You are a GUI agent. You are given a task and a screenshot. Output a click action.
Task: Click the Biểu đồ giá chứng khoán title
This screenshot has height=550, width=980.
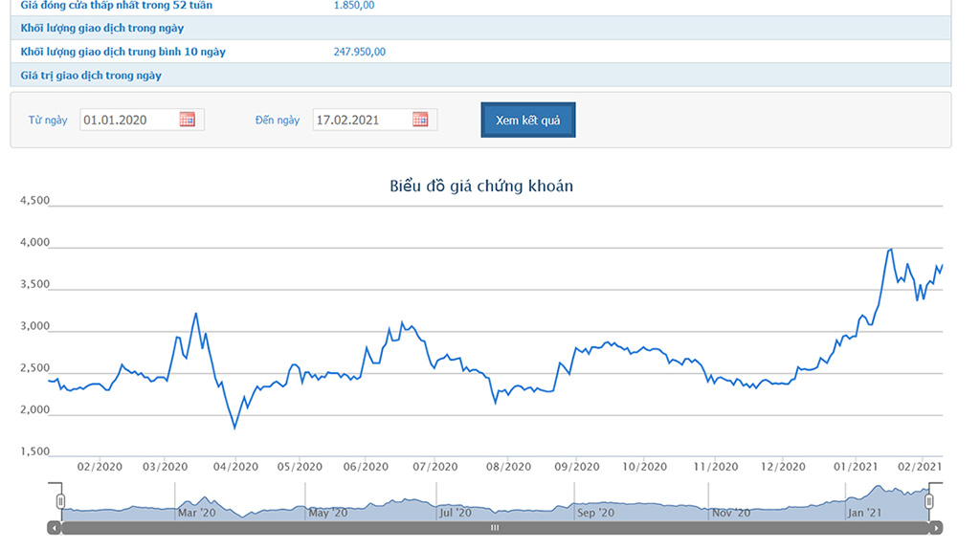pyautogui.click(x=481, y=186)
